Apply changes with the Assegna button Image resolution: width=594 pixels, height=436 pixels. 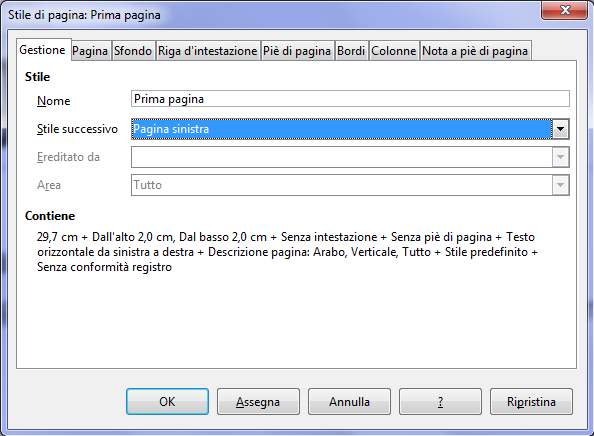click(x=258, y=402)
